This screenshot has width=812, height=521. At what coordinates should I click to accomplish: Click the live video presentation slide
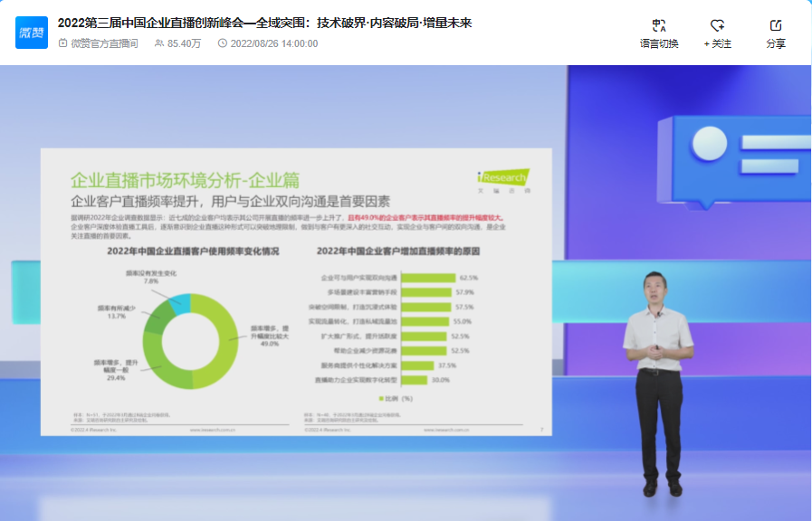[x=296, y=292]
